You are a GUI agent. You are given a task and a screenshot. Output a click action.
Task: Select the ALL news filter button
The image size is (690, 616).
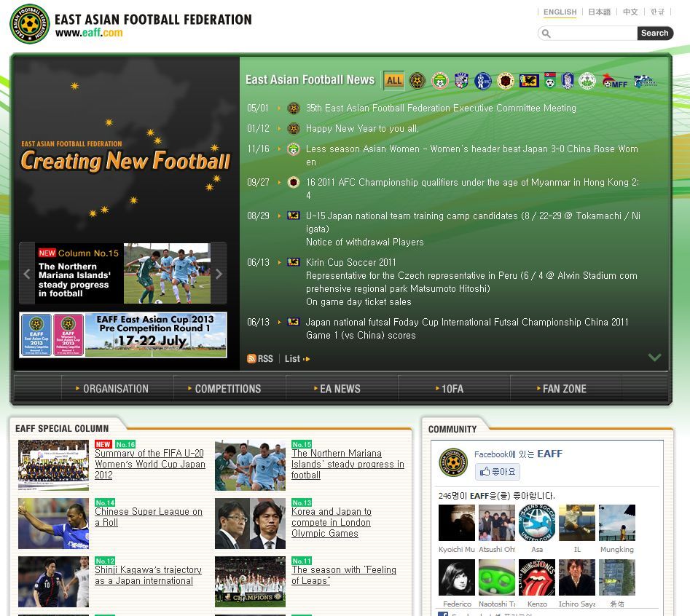[x=394, y=81]
